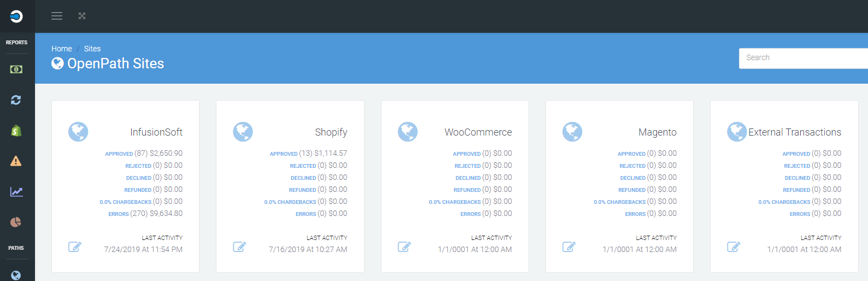The width and height of the screenshot is (868, 281).
Task: Open the Shopify site title
Action: [x=331, y=132]
